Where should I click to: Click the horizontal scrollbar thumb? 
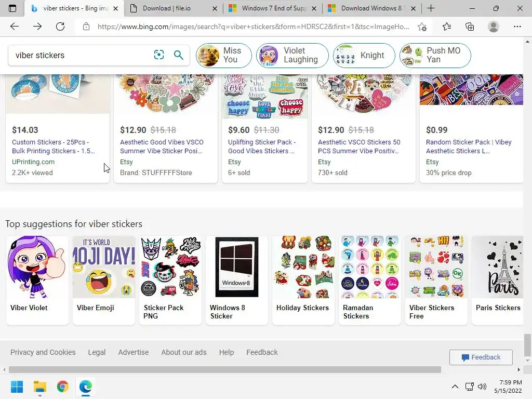coord(224,369)
